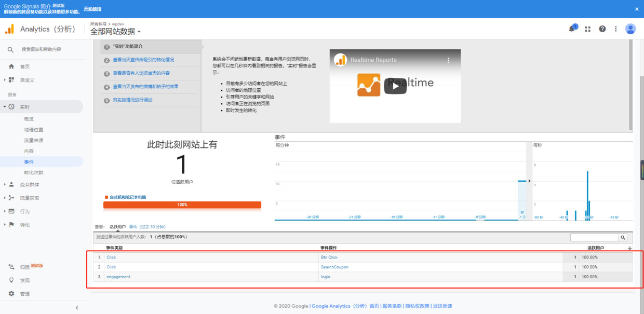Expand the 流量获取 section arrow
644x314 pixels.
(x=5, y=198)
